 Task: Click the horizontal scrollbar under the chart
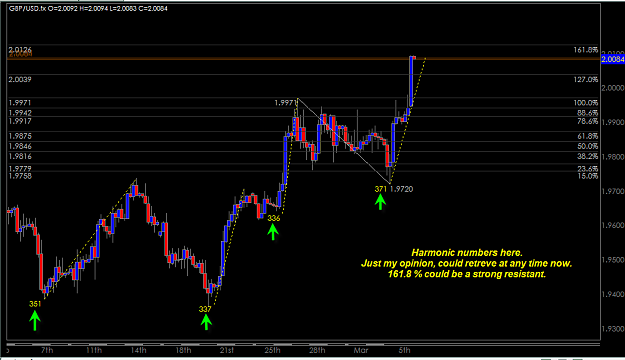[x=303, y=344]
